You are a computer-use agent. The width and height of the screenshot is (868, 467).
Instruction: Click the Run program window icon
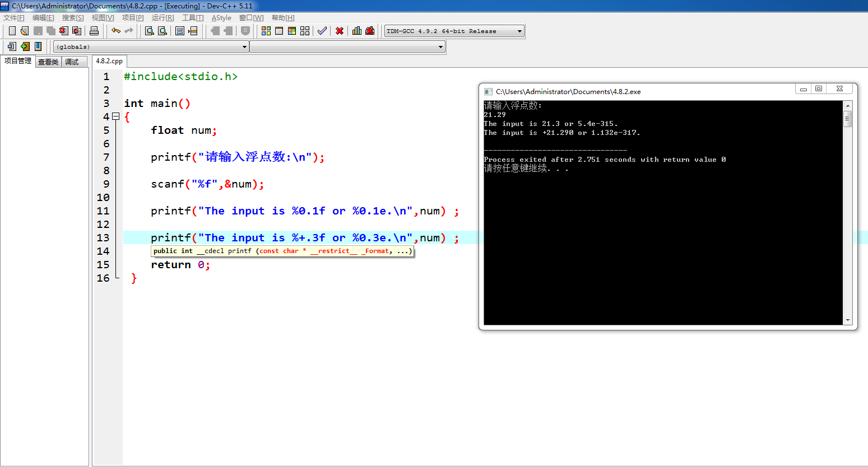click(x=279, y=31)
